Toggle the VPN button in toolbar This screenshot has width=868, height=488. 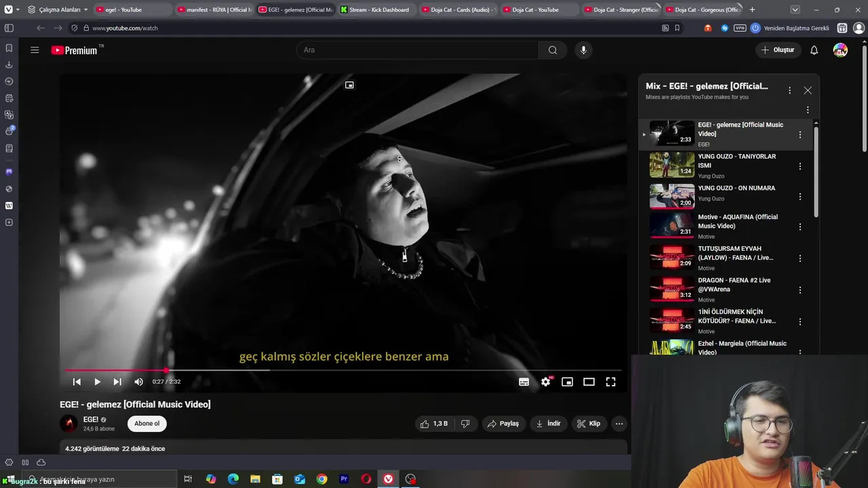point(740,28)
